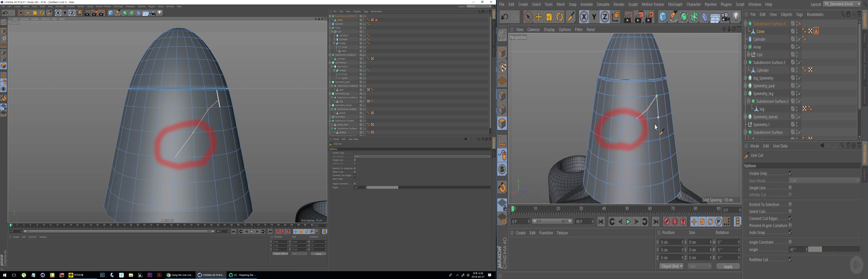868x279 pixels.
Task: Click green Play button in right timeline
Action: (628, 222)
